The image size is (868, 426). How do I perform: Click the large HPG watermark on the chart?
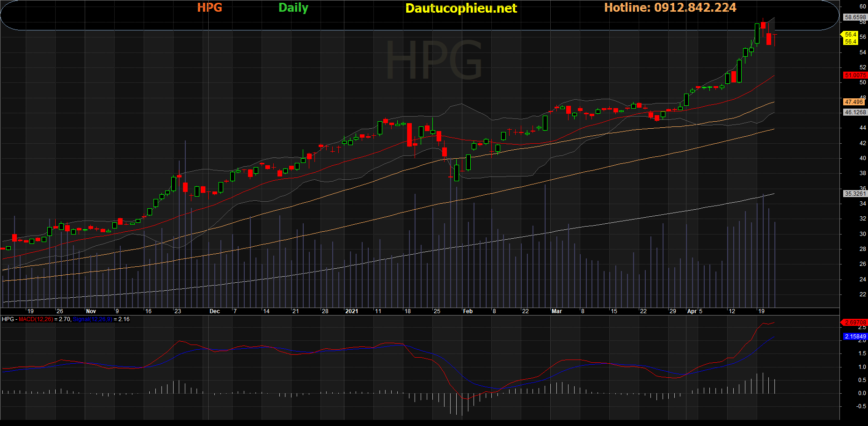pyautogui.click(x=433, y=61)
